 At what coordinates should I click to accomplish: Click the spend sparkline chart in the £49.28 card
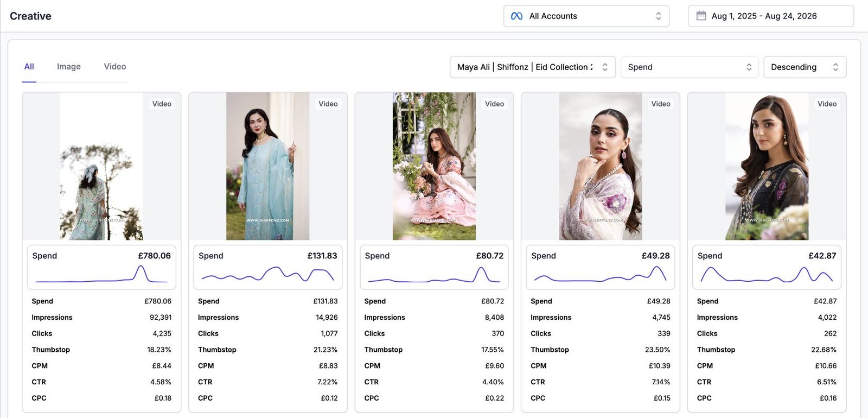(x=601, y=274)
